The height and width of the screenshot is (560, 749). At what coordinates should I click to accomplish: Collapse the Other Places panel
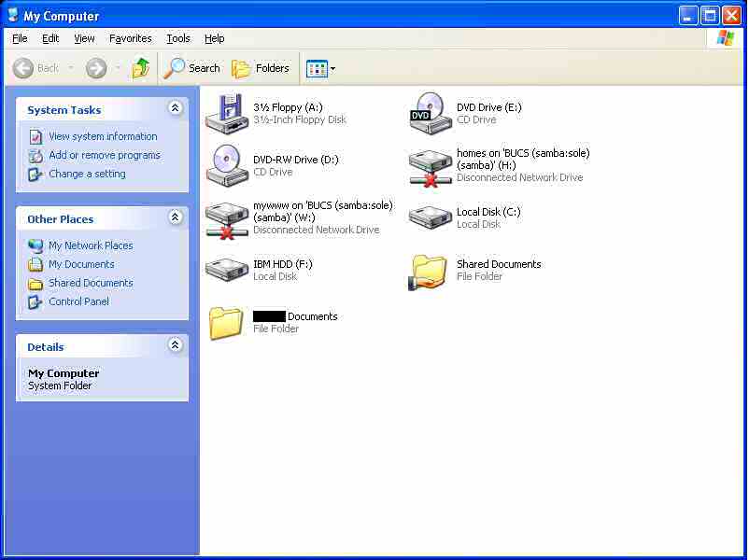[x=175, y=217]
